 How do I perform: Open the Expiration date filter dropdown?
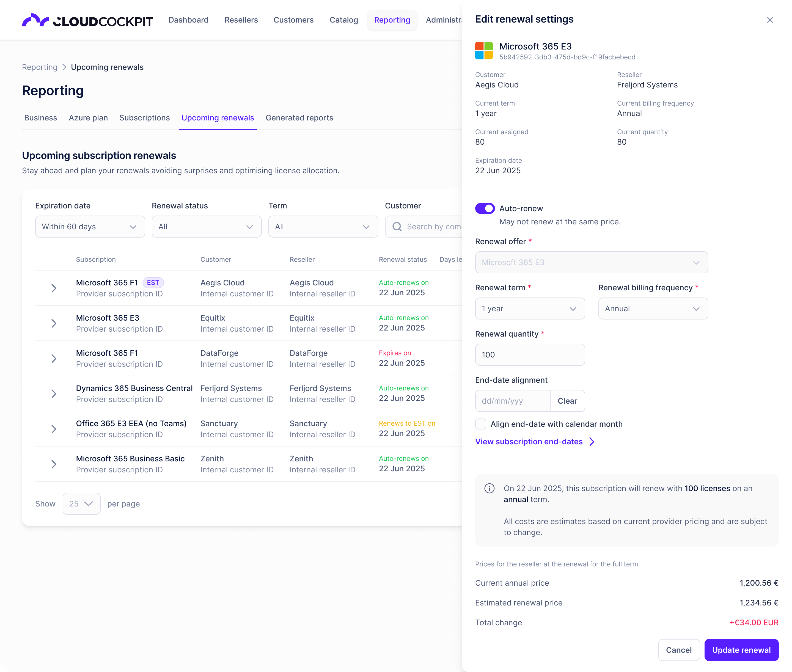click(x=90, y=227)
